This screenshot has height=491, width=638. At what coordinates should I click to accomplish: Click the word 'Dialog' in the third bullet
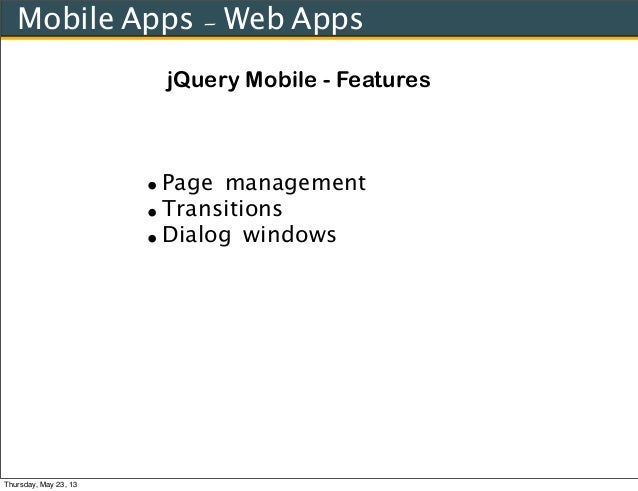click(x=197, y=235)
